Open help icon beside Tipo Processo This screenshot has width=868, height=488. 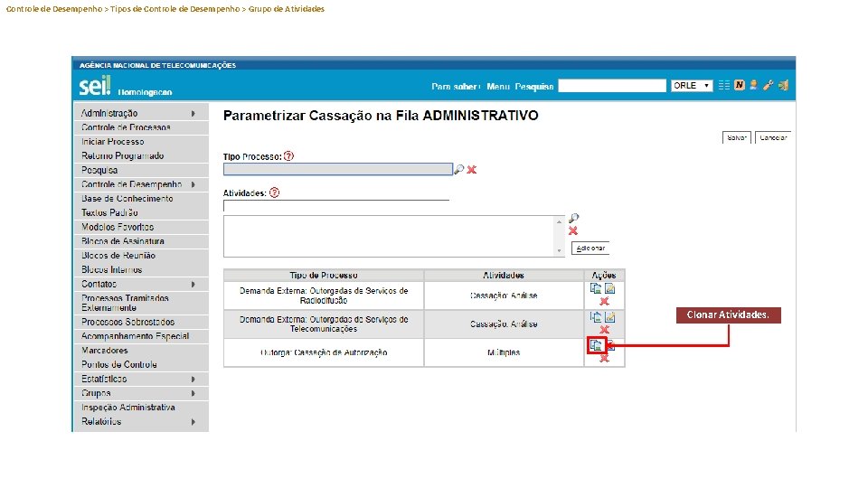click(288, 156)
